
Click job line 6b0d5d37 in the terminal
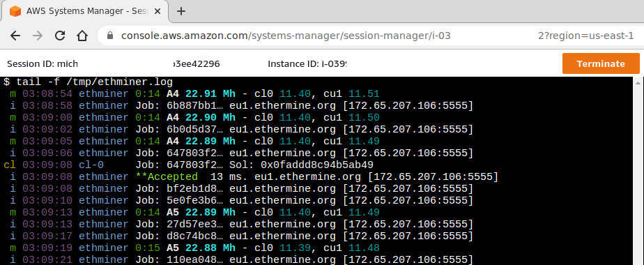coord(241,130)
